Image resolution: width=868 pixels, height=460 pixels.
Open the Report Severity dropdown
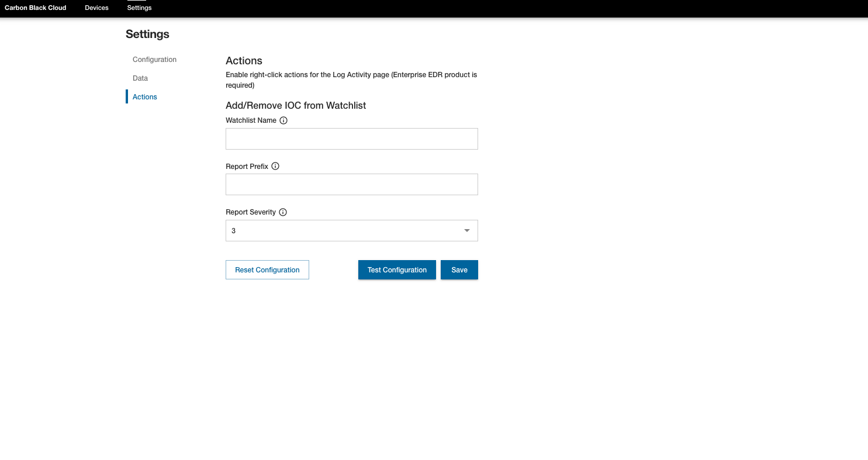click(x=351, y=230)
